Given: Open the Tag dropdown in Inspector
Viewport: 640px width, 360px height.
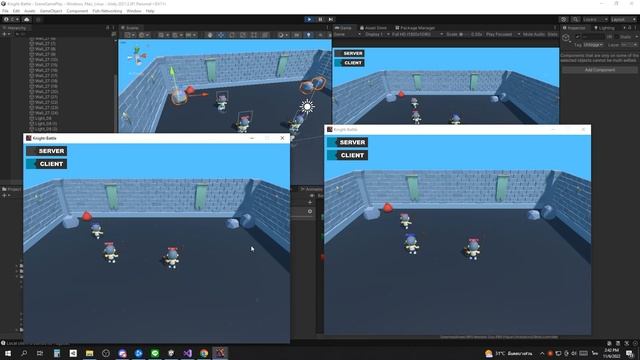Looking at the screenshot, I should click(593, 44).
